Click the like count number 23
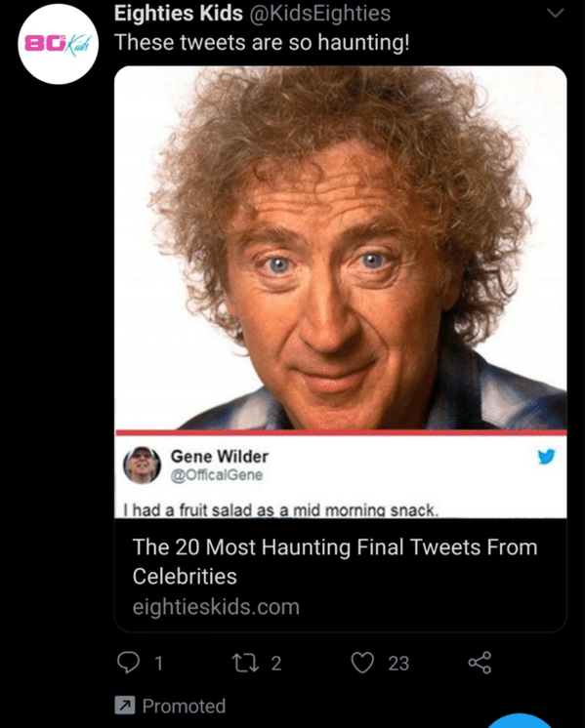Viewport: 585px width, 728px height. click(x=398, y=663)
